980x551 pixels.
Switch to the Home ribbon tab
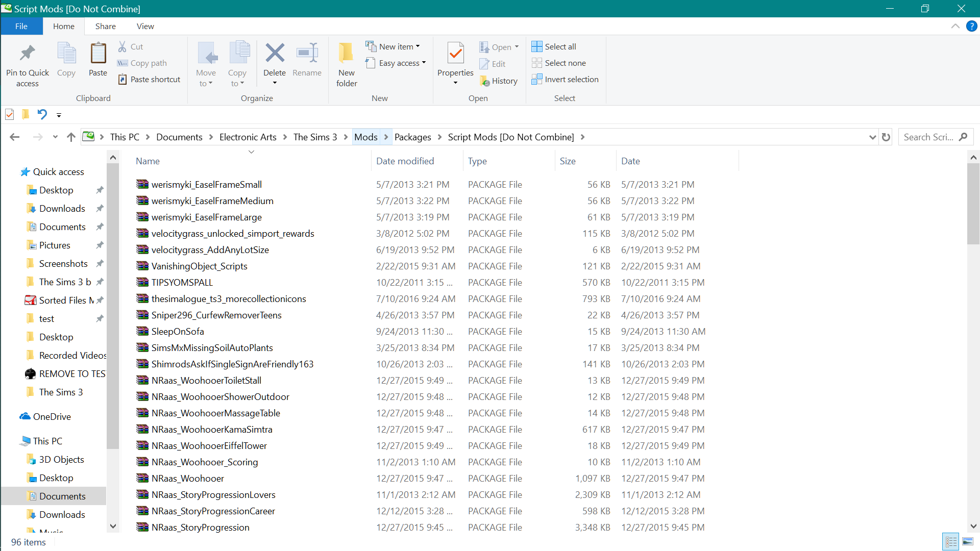pyautogui.click(x=64, y=26)
